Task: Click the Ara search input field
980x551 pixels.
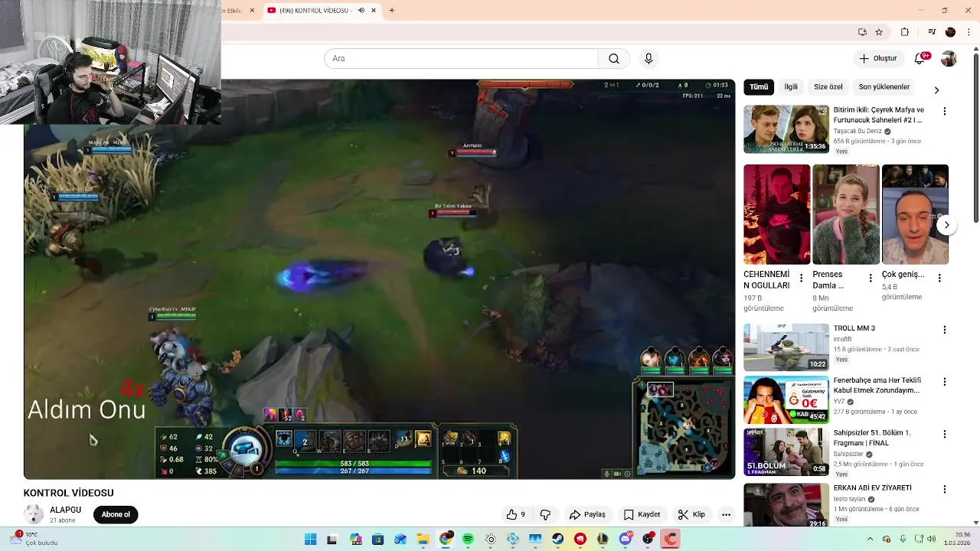Action: [x=461, y=59]
